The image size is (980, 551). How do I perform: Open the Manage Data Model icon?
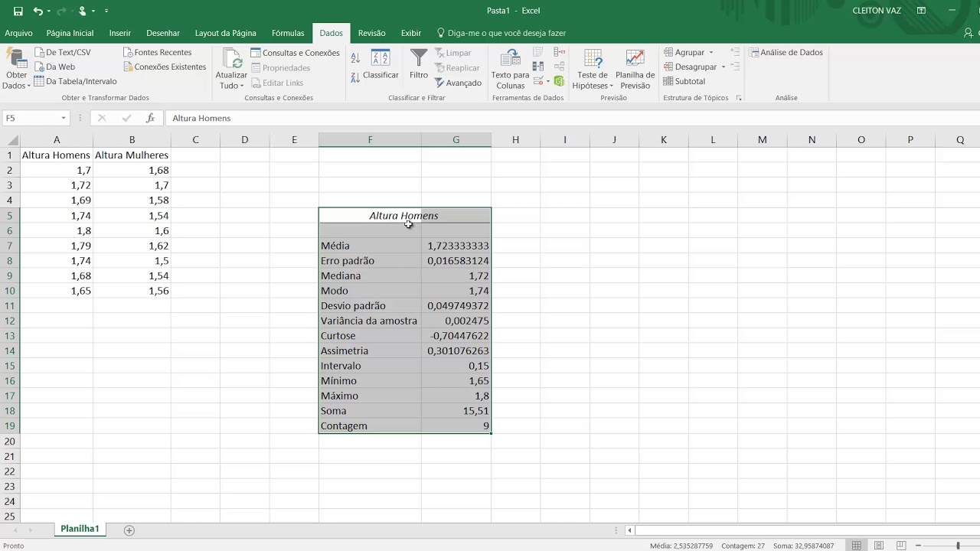coord(559,81)
